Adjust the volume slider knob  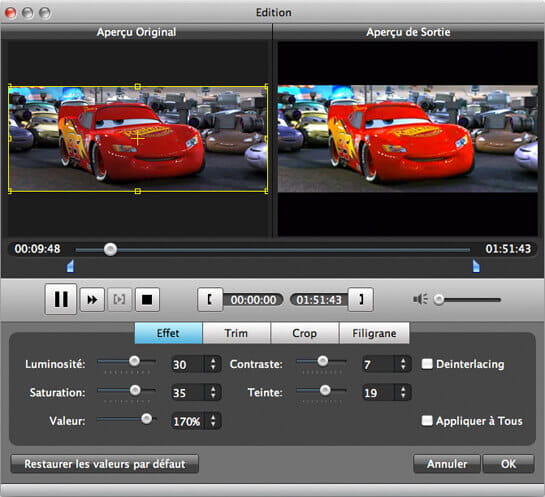pyautogui.click(x=439, y=299)
